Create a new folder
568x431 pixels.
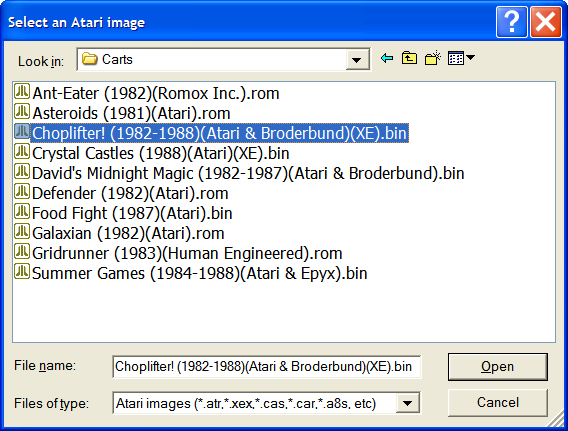(x=433, y=58)
